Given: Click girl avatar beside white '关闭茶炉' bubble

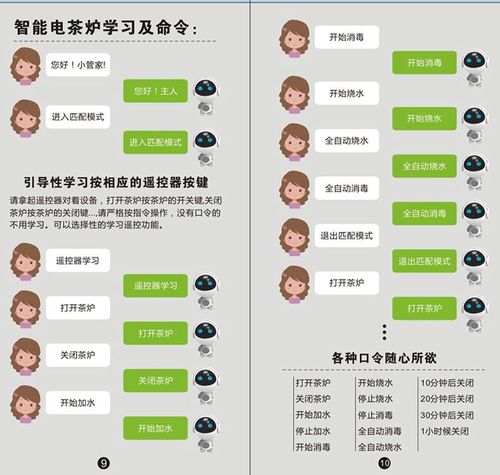Looking at the screenshot, I should (x=25, y=357).
